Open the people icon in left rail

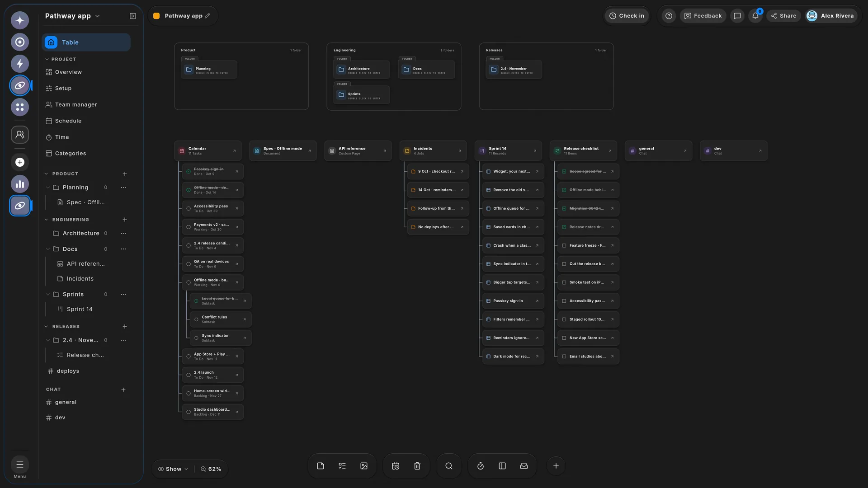pyautogui.click(x=20, y=135)
